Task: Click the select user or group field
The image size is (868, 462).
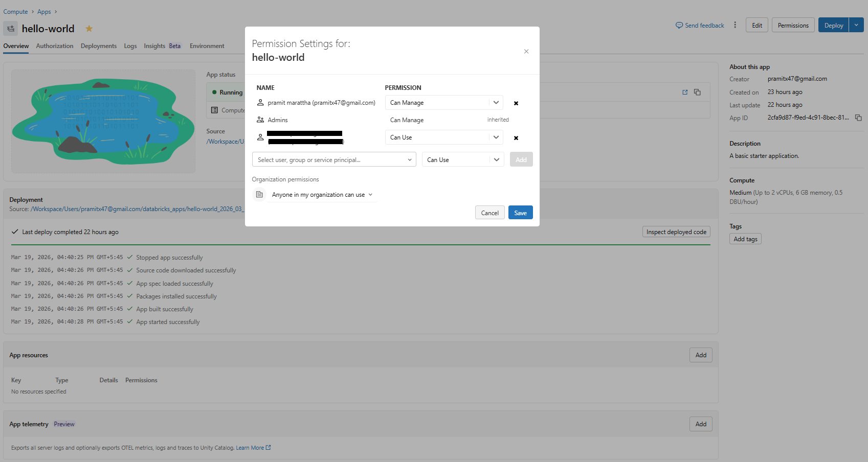Action: [x=333, y=159]
